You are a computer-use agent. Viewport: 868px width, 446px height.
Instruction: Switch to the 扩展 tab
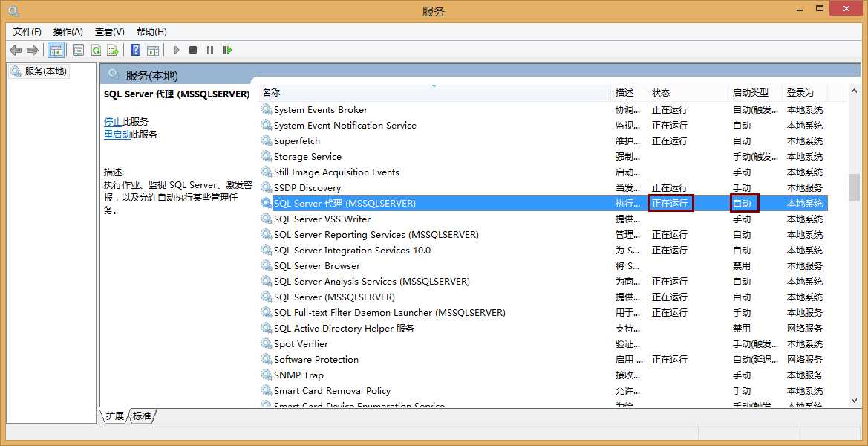(115, 416)
